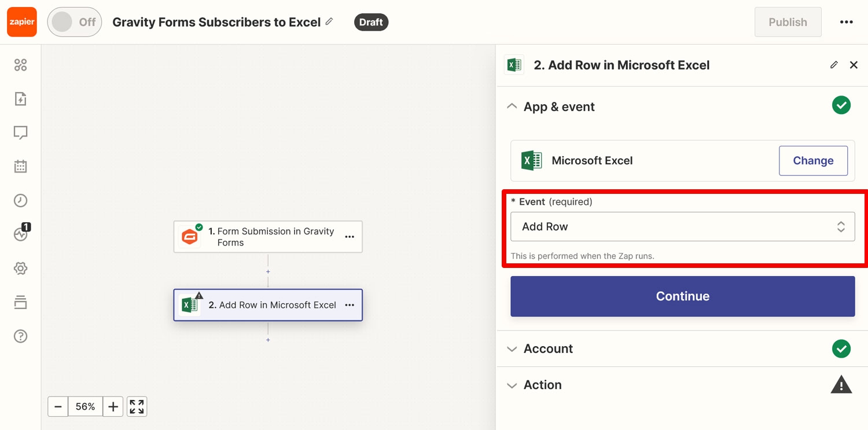Click the Continue button
Viewport: 868px width, 430px height.
pos(682,296)
